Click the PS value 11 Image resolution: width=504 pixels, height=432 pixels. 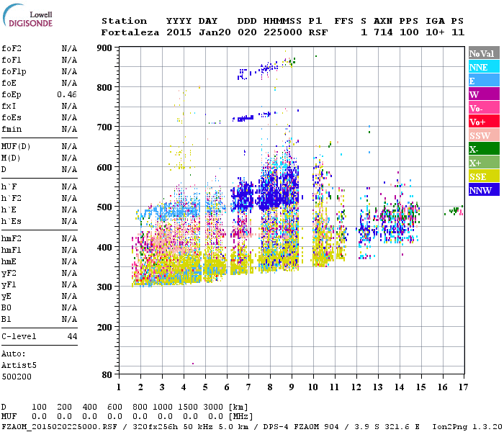point(458,32)
